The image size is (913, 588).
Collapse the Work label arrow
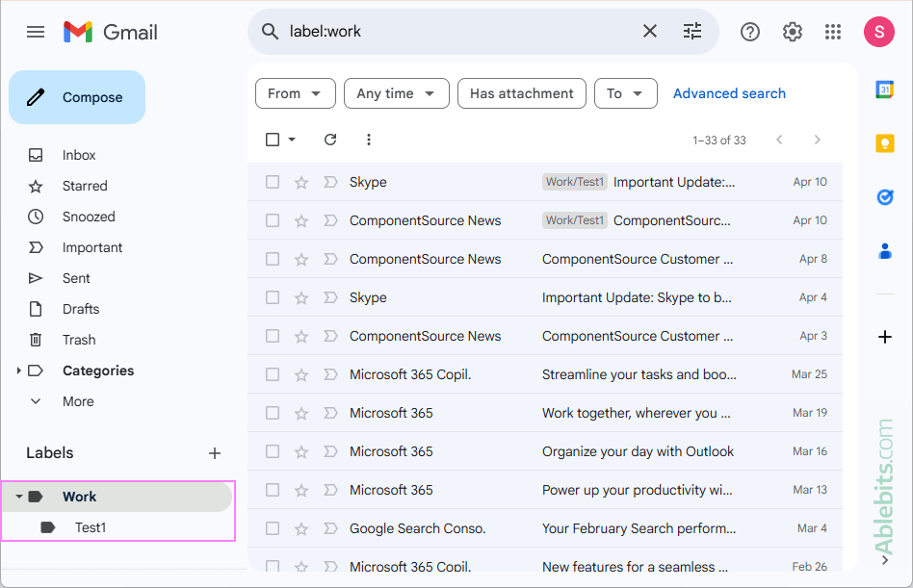tap(18, 497)
